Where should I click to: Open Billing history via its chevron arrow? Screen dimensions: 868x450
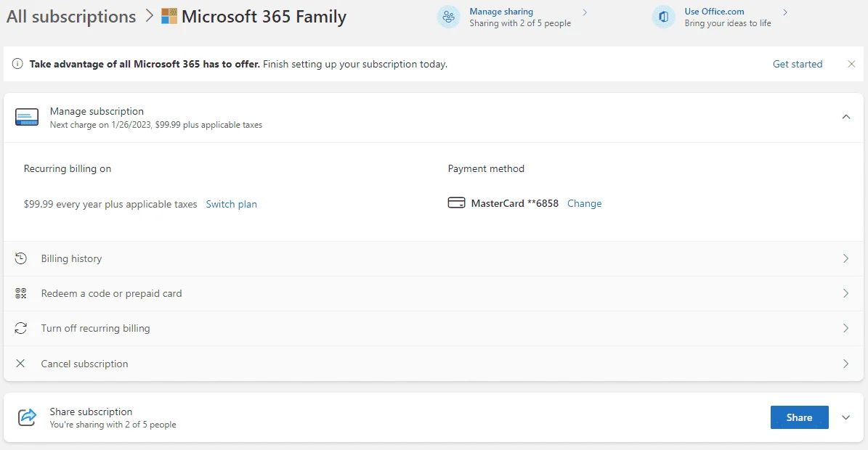point(846,258)
